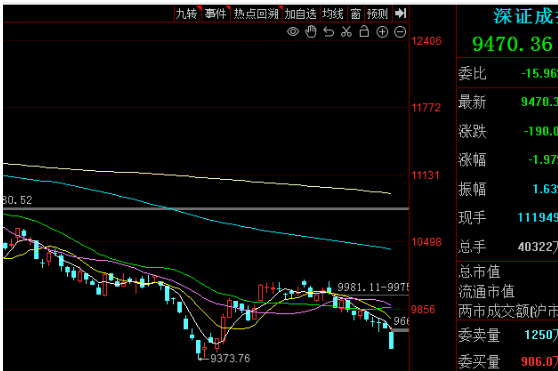Select the scissors cut tool
This screenshot has width=558, height=371.
pos(346,32)
